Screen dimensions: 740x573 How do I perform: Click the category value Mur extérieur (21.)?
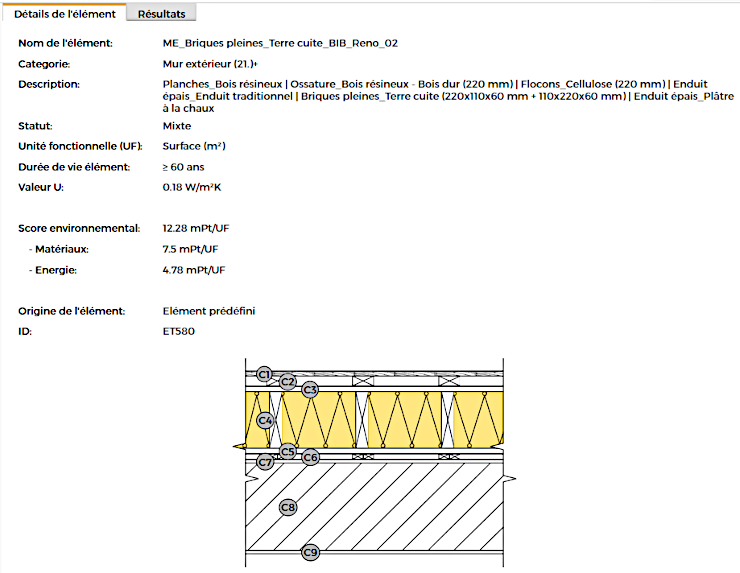210,64
